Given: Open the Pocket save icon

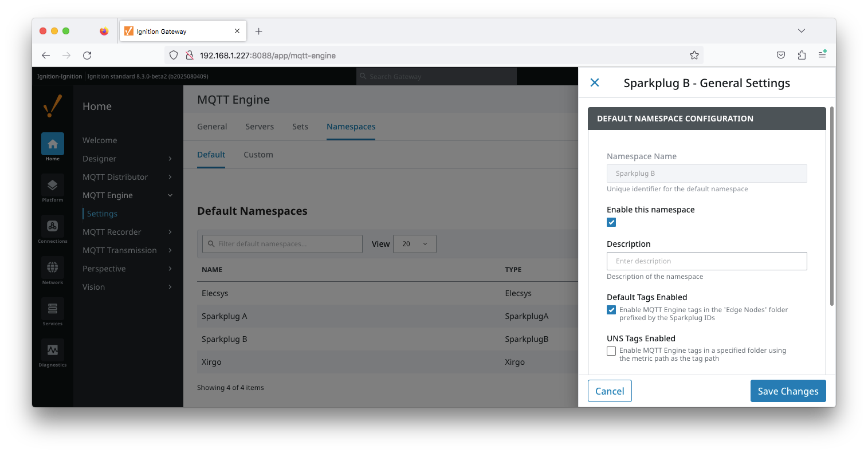Looking at the screenshot, I should pos(780,55).
